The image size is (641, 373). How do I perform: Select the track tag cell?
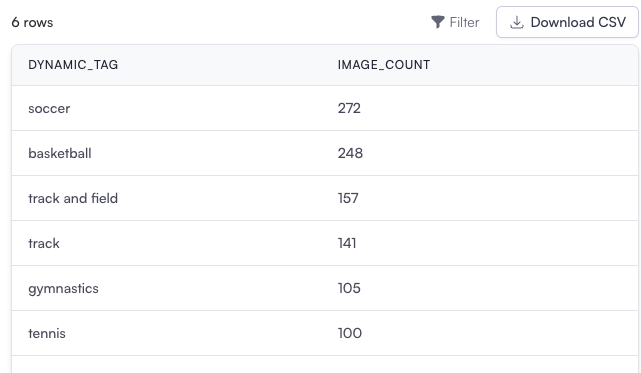(x=44, y=243)
